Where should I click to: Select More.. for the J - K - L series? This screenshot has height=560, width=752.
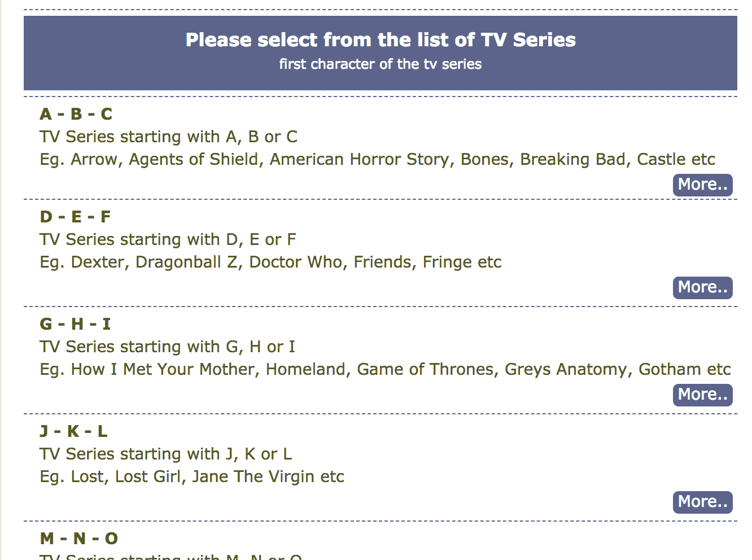[702, 502]
